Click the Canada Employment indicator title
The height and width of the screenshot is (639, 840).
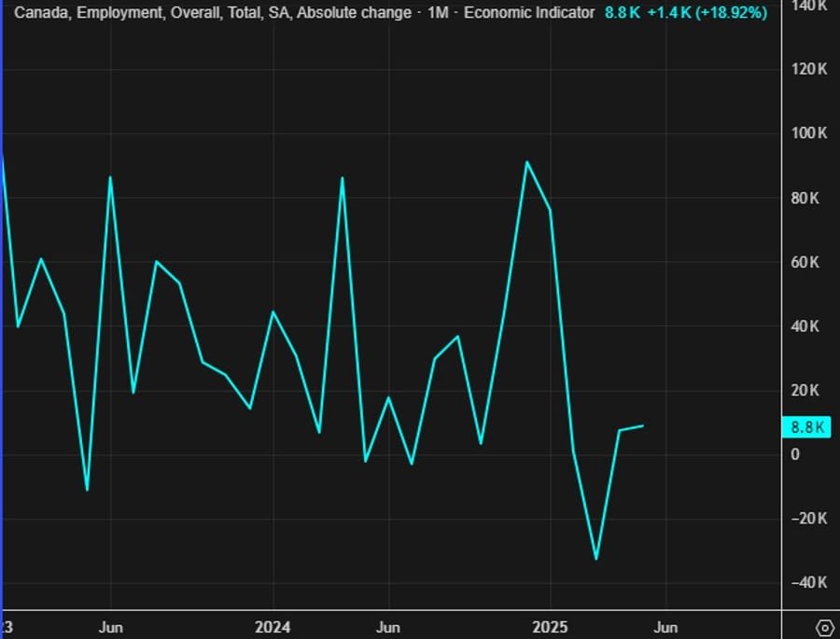click(212, 13)
